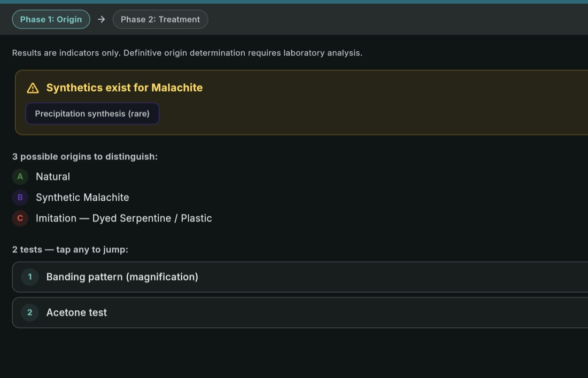Switch to the Phase 2: Treatment tab
Screen dimensions: 588x378
160,19
